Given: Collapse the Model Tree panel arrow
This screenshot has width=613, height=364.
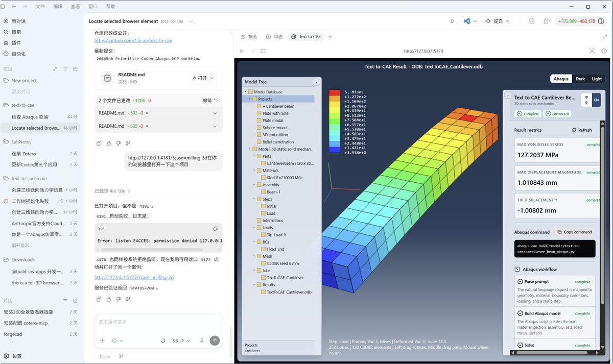Looking at the screenshot, I should pos(316,82).
